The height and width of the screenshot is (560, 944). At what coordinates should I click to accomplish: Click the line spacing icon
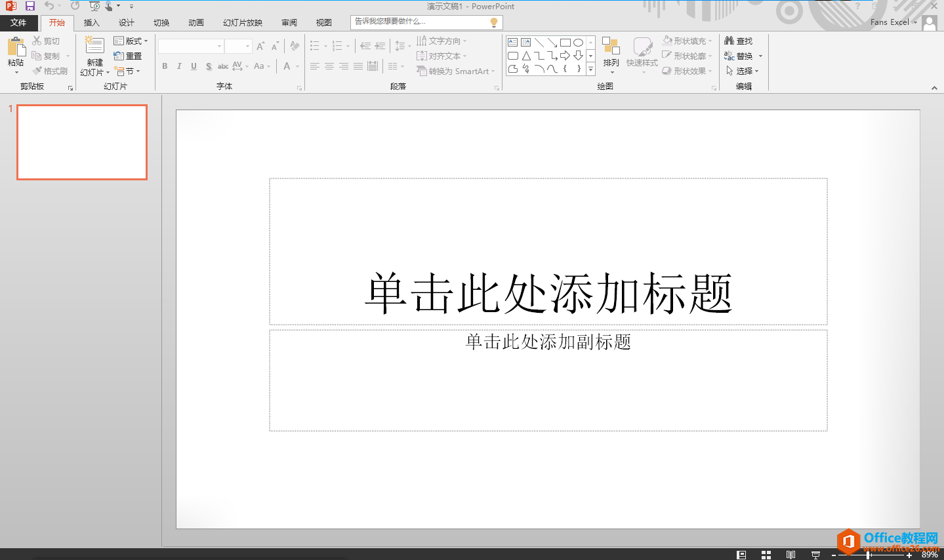400,46
